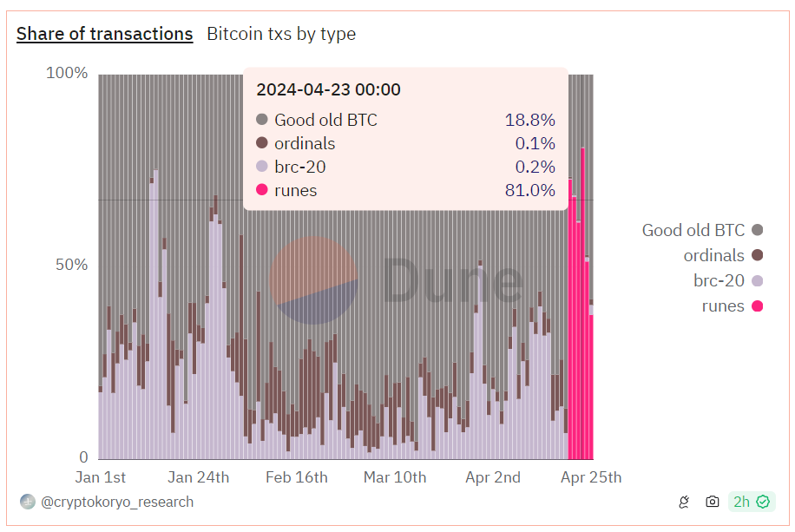Toggle the runes series via its legend label
This screenshot has height=532, width=795.
click(726, 305)
